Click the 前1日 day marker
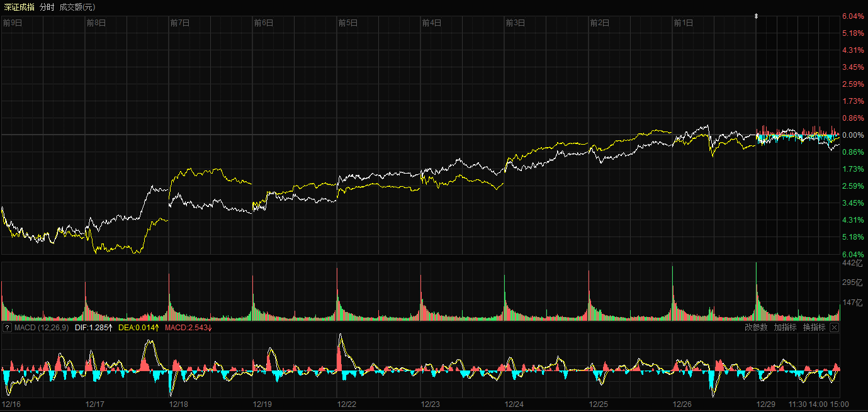Image resolution: width=868 pixels, height=412 pixels. 683,23
